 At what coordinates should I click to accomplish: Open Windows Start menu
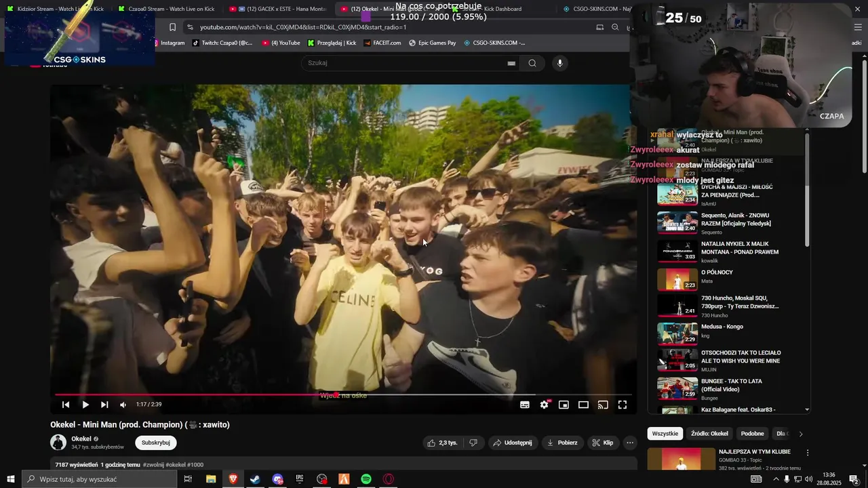click(11, 479)
